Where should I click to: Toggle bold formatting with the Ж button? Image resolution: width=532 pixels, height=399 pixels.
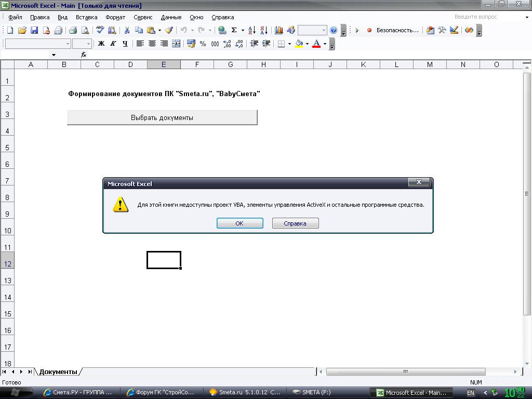(x=101, y=44)
